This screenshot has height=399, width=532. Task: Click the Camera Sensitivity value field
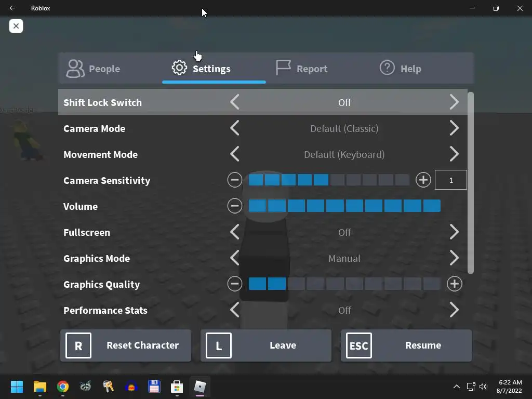click(x=451, y=180)
